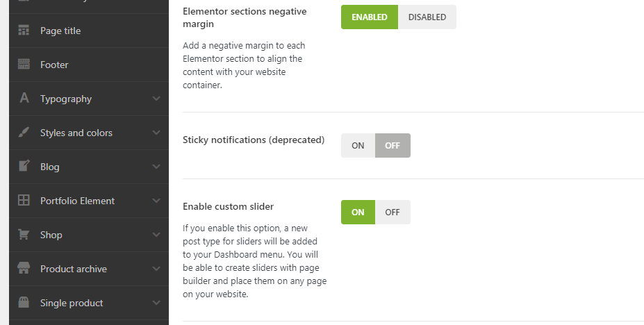Expand the Typography submenu chevron

(156, 99)
